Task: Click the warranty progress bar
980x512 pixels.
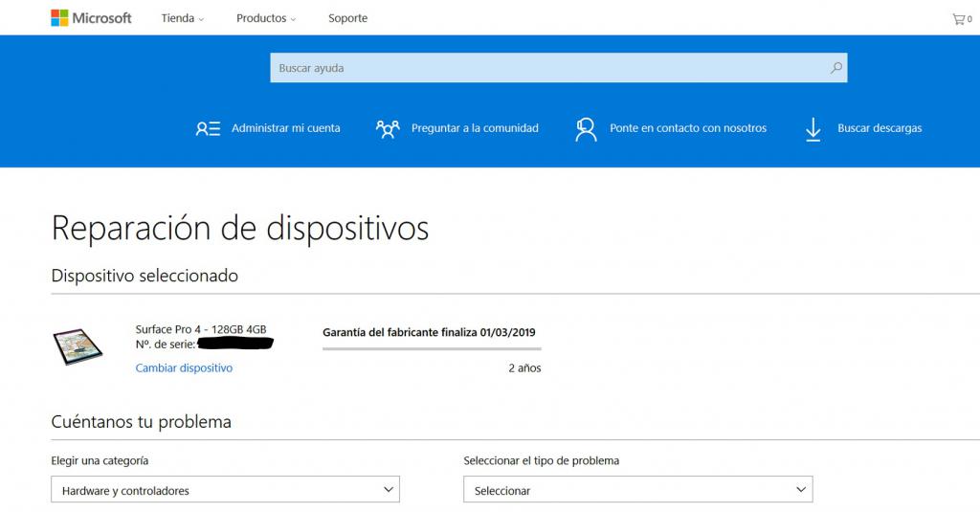Action: (x=432, y=348)
